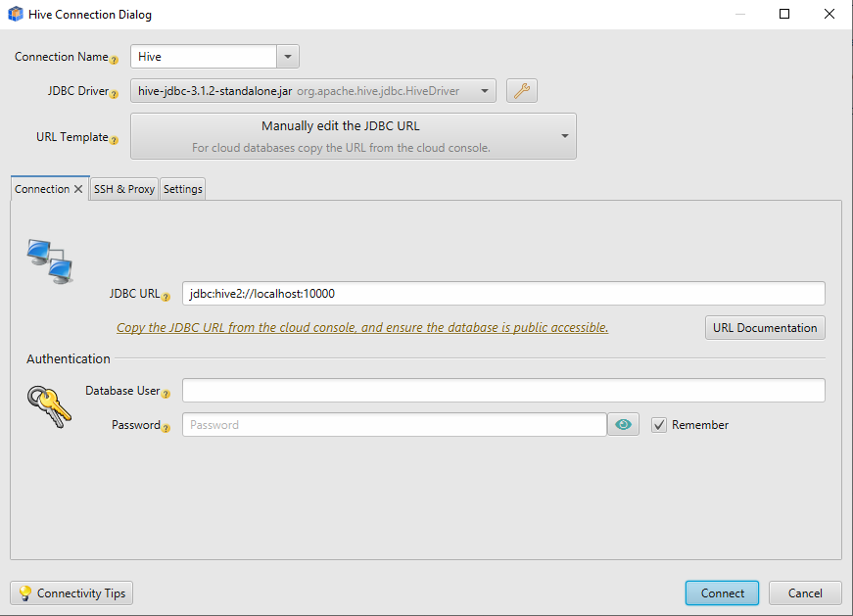The height and width of the screenshot is (616, 853).
Task: Show the password with the eye toggle
Action: click(x=623, y=424)
